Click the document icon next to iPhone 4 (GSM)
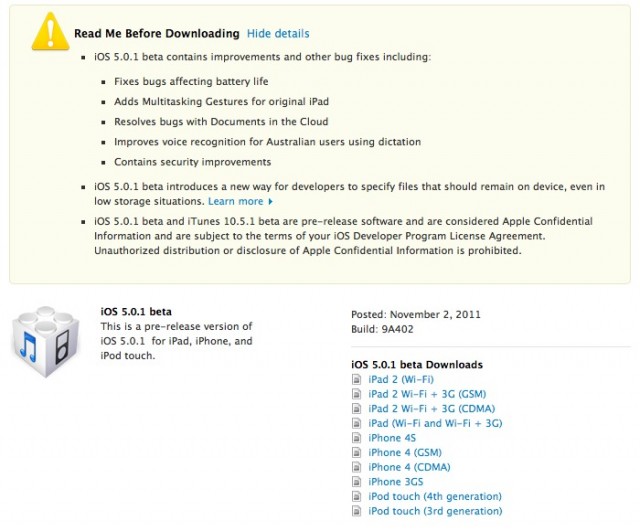 (x=358, y=453)
